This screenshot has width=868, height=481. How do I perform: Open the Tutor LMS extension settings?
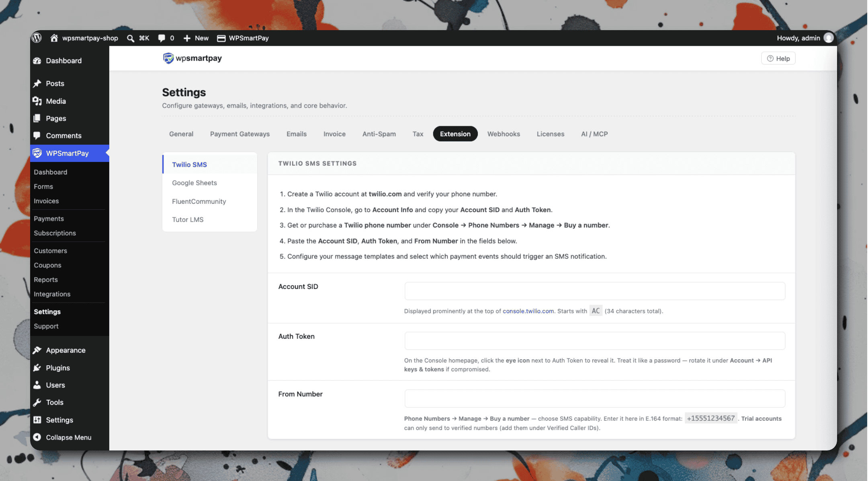coord(210,219)
